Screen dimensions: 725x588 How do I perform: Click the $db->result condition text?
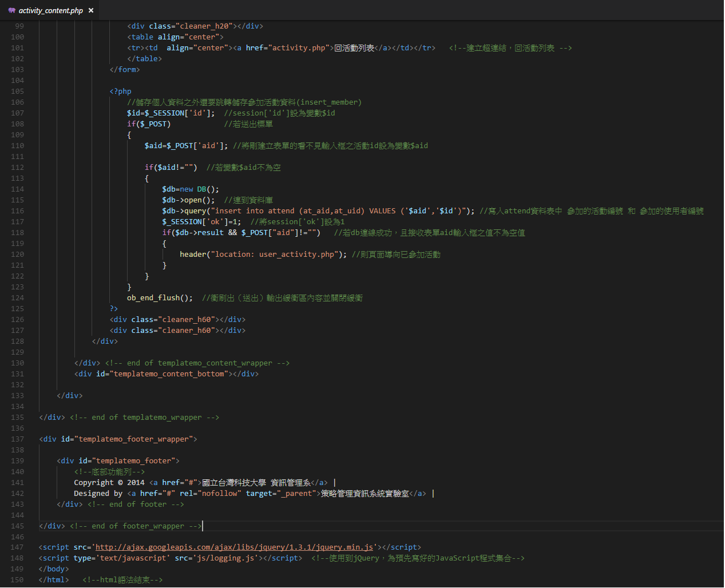pyautogui.click(x=200, y=233)
